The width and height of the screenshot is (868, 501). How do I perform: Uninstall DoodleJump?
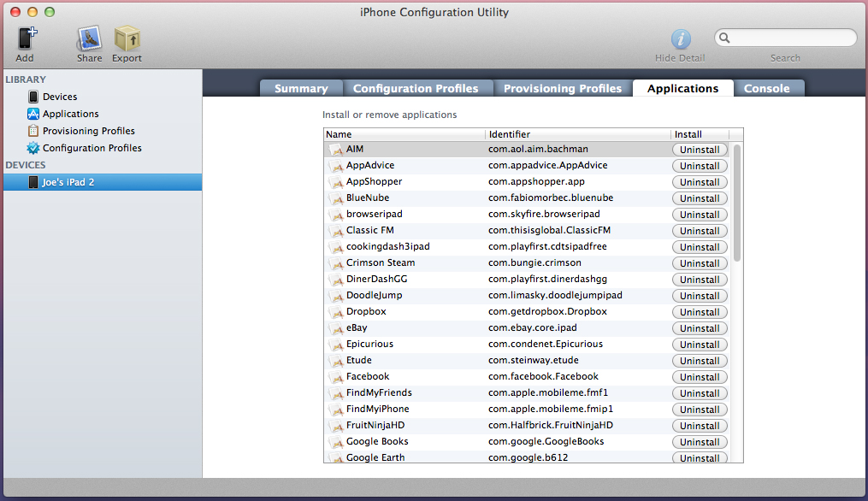pos(700,296)
